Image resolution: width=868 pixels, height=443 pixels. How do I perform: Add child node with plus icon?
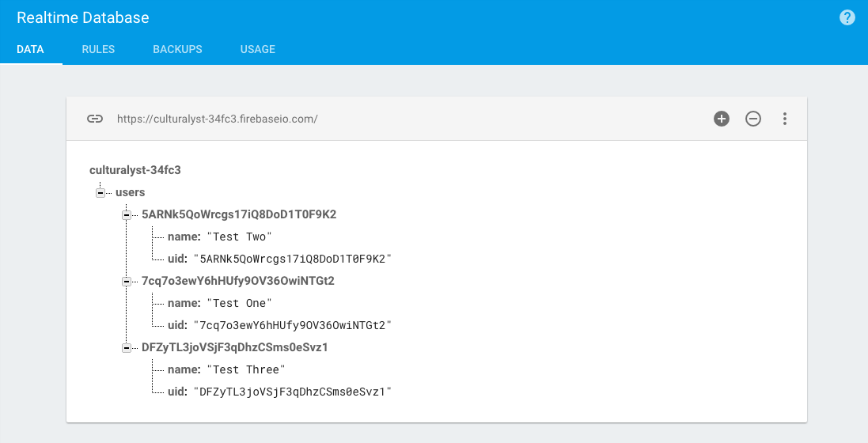click(722, 119)
